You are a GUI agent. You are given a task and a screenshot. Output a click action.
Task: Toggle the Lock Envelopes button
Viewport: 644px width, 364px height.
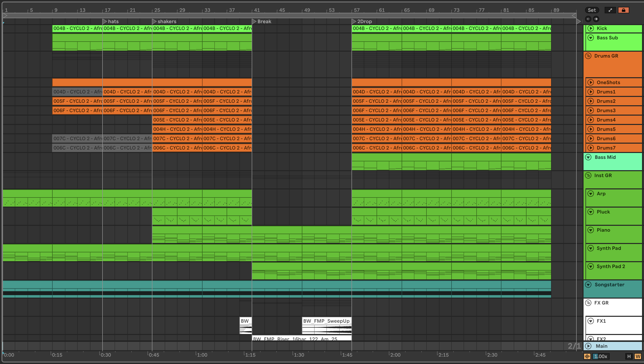point(623,10)
